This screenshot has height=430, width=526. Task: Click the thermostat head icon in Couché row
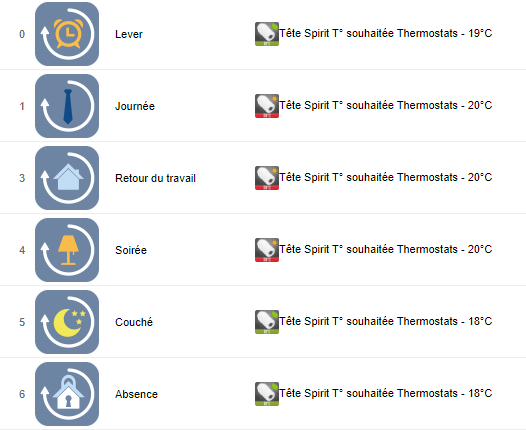click(x=267, y=322)
